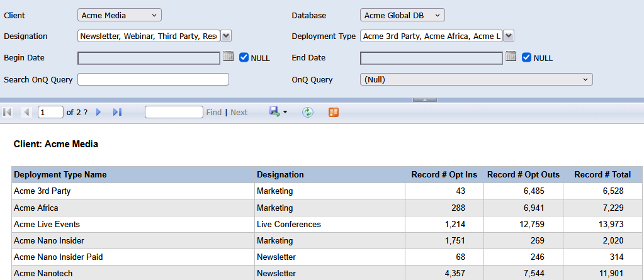Screen dimensions: 644x280
Task: Click the Begin Date input field
Action: pos(149,58)
